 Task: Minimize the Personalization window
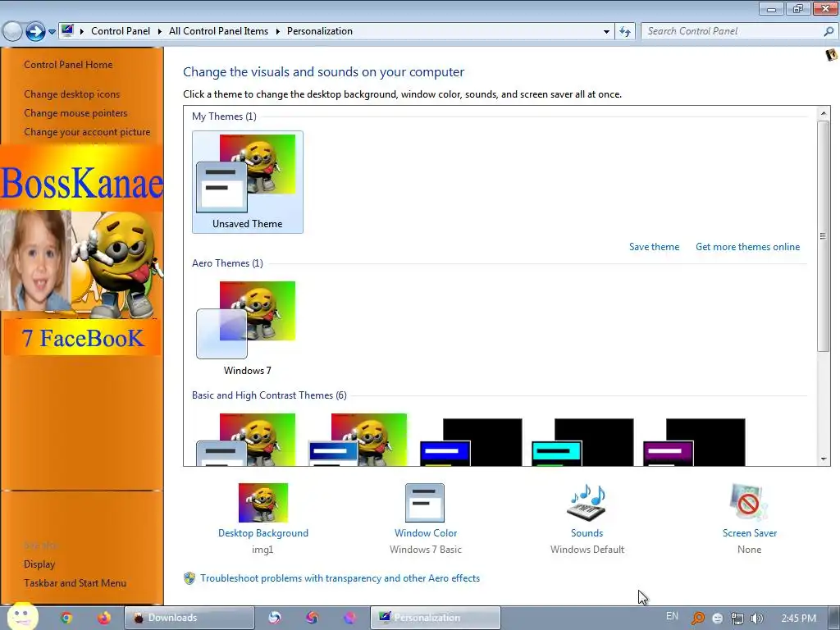point(771,8)
